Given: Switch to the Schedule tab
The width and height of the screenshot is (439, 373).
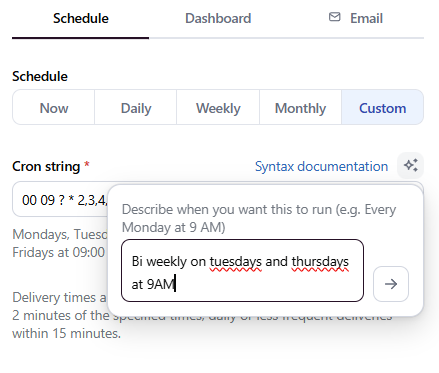Looking at the screenshot, I should tap(81, 19).
